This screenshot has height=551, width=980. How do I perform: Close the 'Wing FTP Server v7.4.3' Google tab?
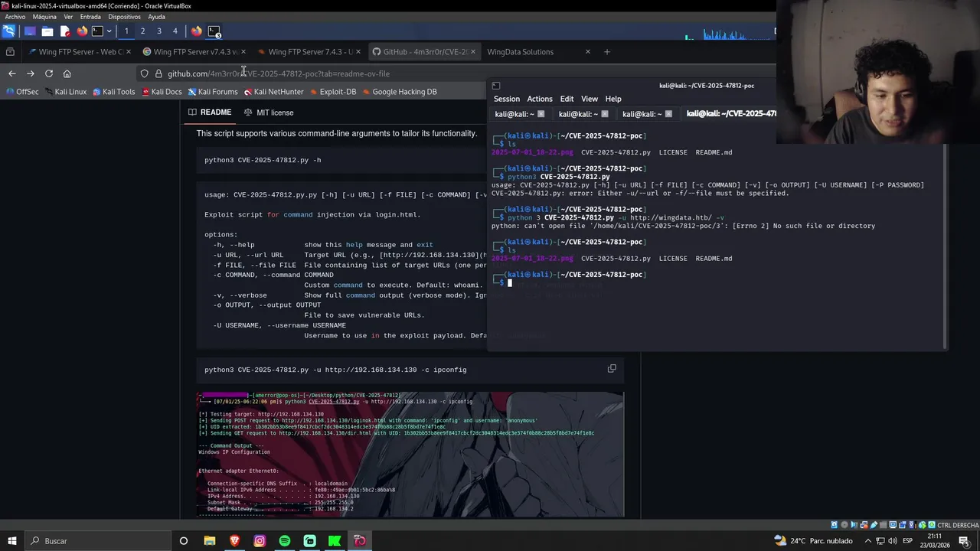click(243, 52)
